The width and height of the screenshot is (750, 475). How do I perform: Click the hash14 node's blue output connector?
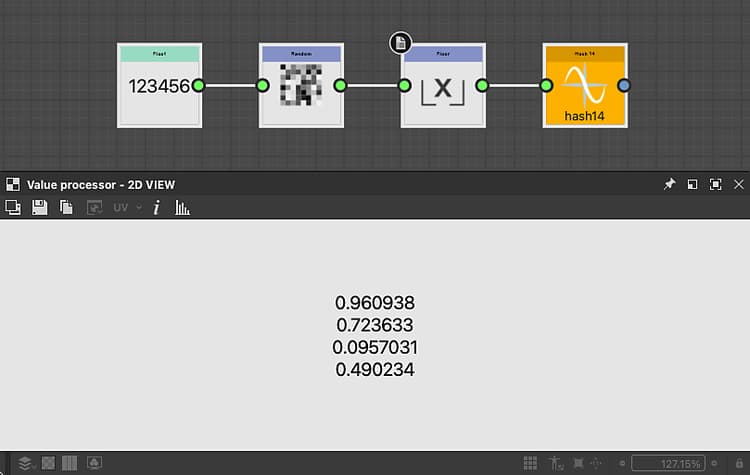pyautogui.click(x=624, y=86)
